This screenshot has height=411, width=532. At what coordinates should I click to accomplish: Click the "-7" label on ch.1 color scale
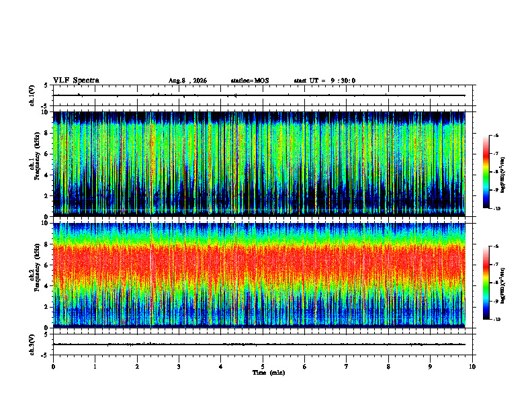pos(496,154)
